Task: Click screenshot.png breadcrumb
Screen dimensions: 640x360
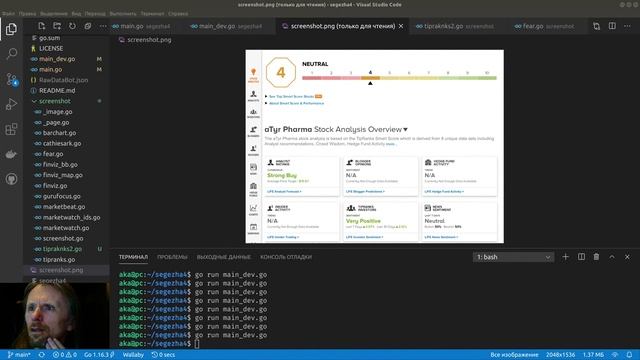Action: pos(145,40)
